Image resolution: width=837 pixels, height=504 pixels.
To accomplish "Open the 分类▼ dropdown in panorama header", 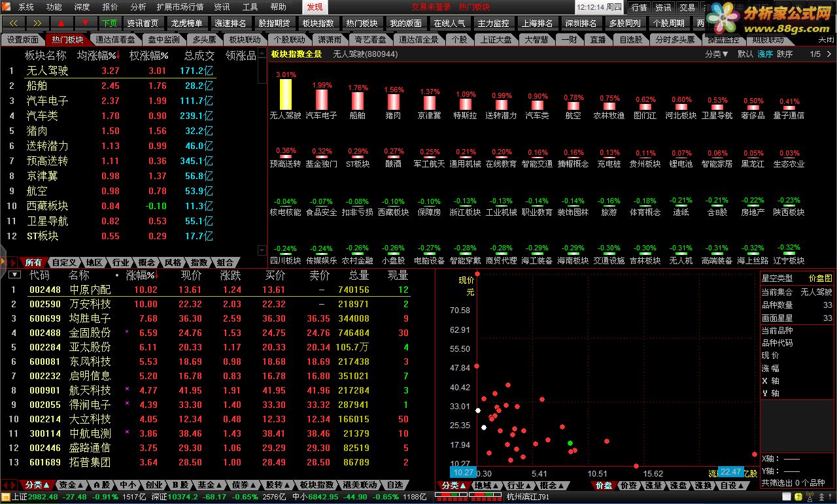I will (x=717, y=54).
